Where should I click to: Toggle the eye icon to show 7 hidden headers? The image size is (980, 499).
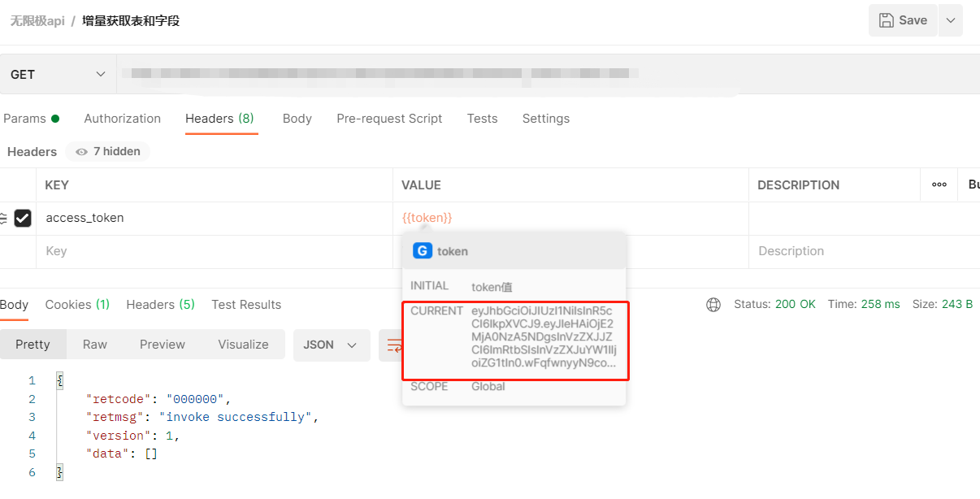pos(81,151)
